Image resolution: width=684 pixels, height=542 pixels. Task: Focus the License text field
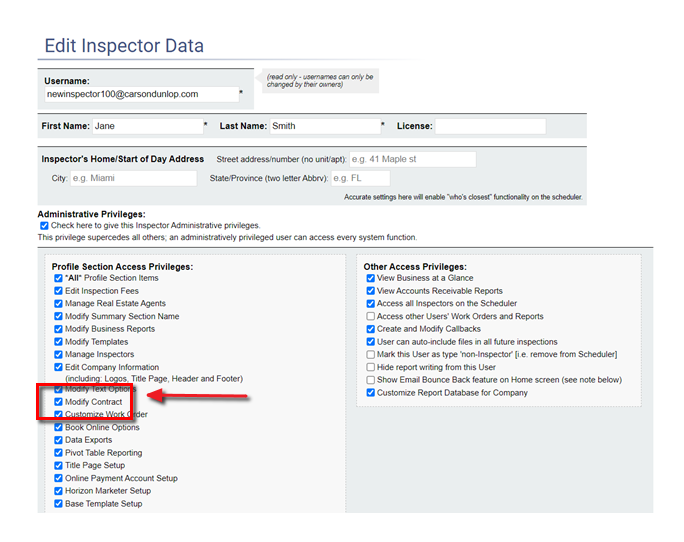pos(490,126)
